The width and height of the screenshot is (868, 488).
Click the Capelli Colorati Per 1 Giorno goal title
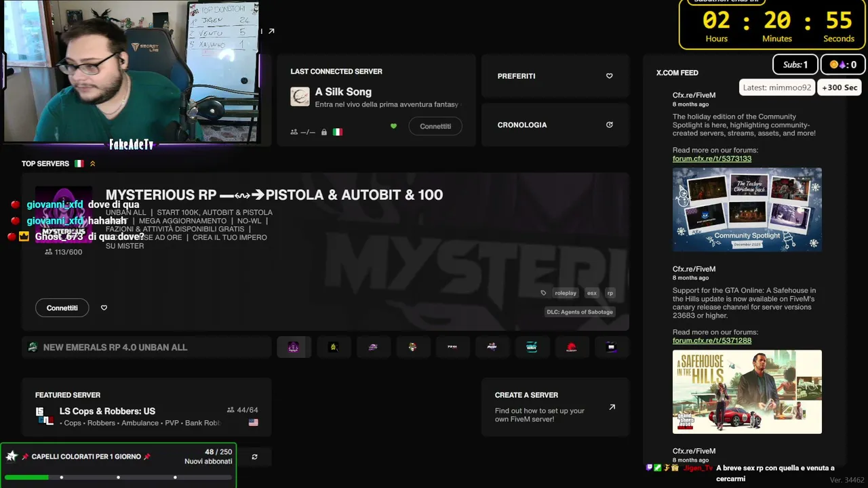tap(86, 457)
